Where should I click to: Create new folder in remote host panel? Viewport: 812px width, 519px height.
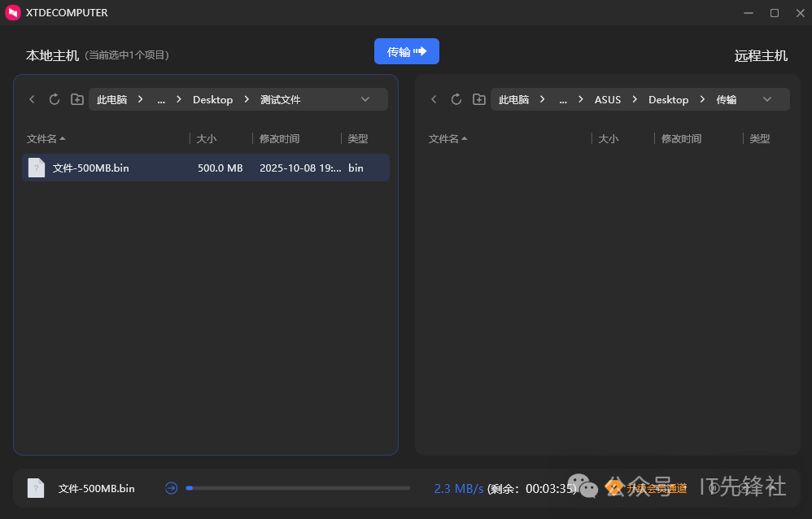point(479,99)
